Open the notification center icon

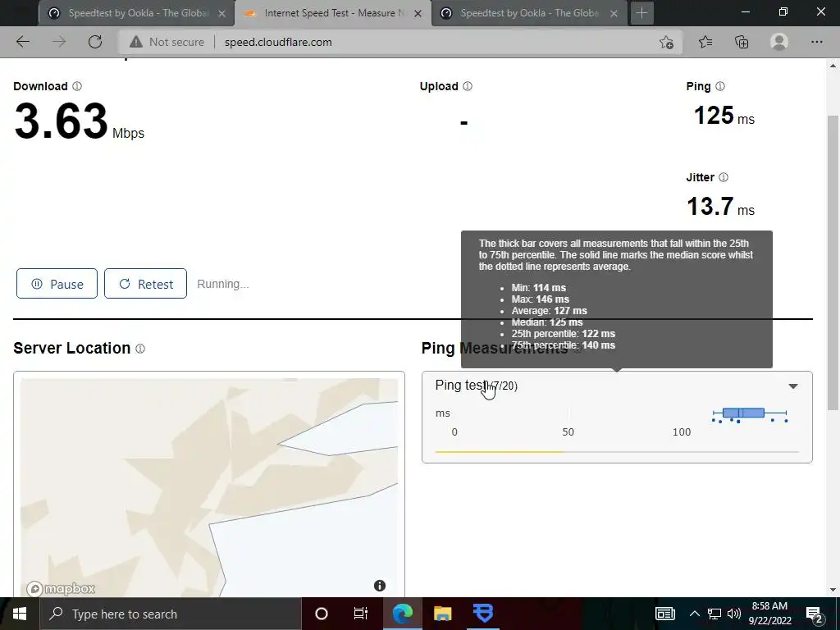tap(815, 614)
